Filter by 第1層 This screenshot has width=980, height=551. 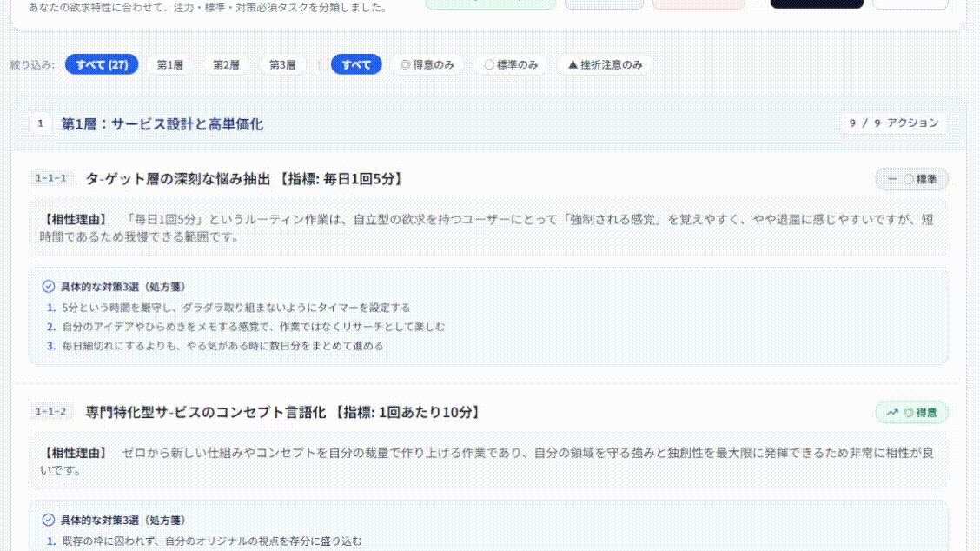(169, 64)
